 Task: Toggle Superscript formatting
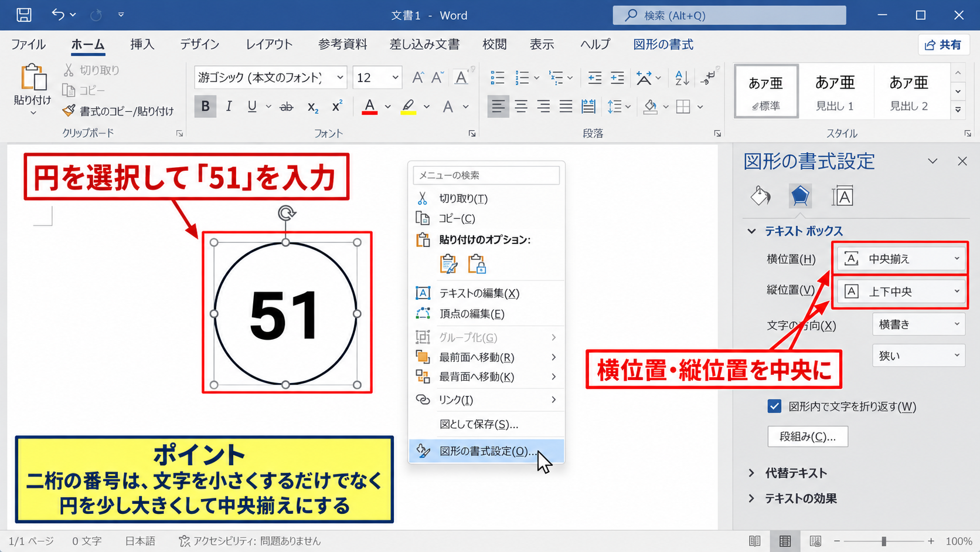337,106
